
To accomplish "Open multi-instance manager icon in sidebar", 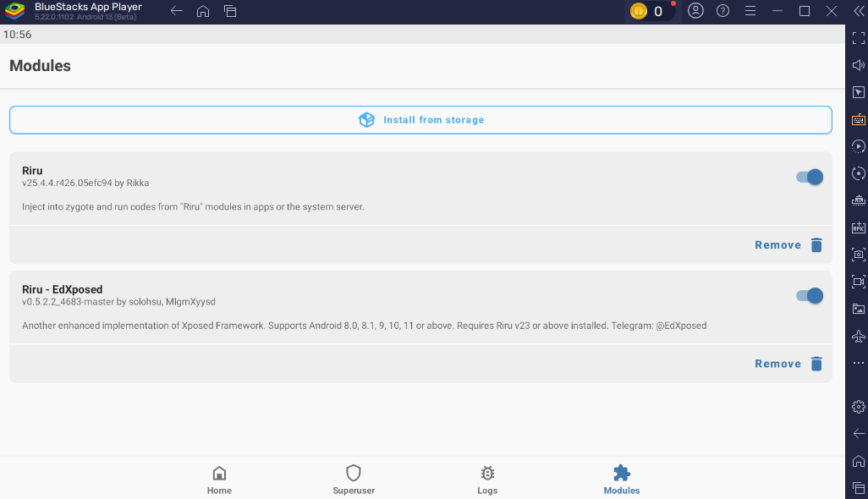I will click(x=858, y=200).
